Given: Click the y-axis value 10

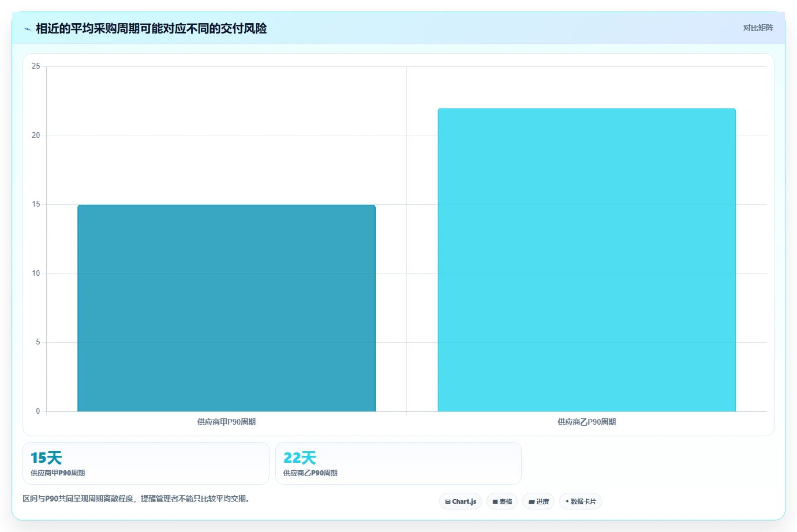Looking at the screenshot, I should click(x=36, y=274).
